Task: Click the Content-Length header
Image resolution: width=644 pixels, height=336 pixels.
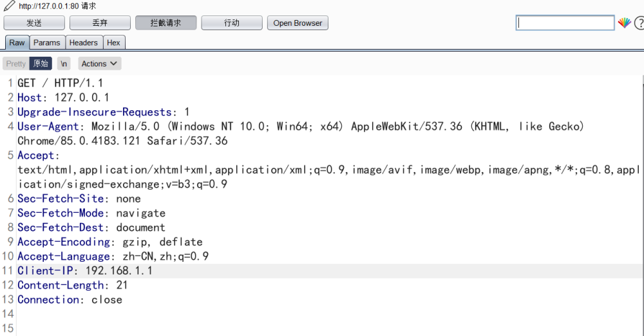Action: 72,285
